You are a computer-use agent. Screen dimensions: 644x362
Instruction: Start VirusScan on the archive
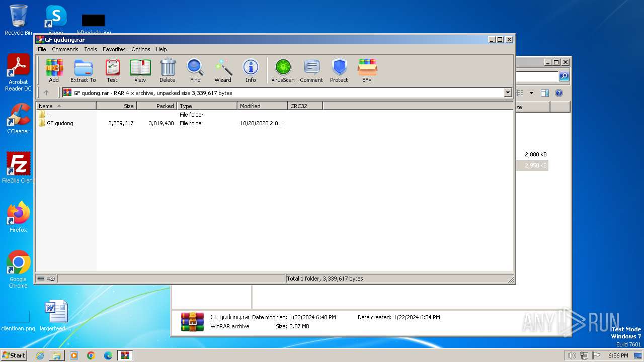[x=283, y=71]
